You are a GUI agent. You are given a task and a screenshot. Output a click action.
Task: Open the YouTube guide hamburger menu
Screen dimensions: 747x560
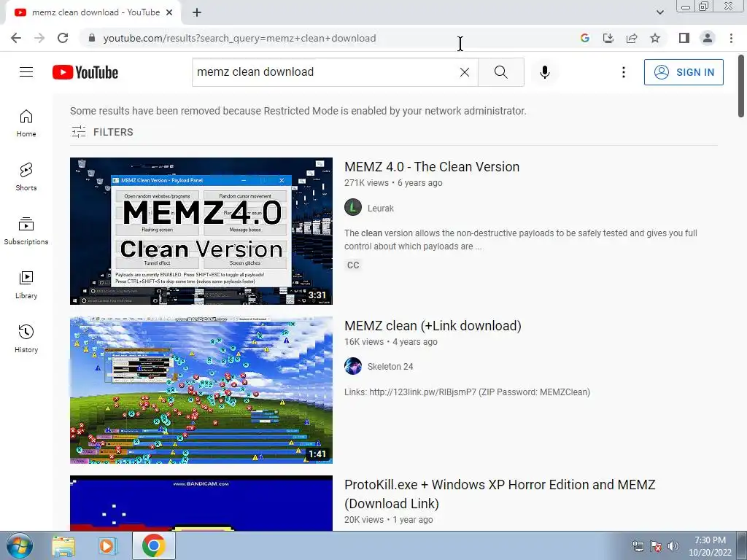click(26, 72)
